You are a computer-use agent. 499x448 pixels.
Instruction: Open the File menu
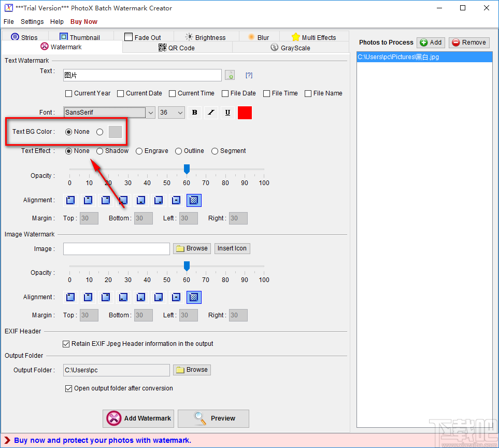(x=9, y=22)
